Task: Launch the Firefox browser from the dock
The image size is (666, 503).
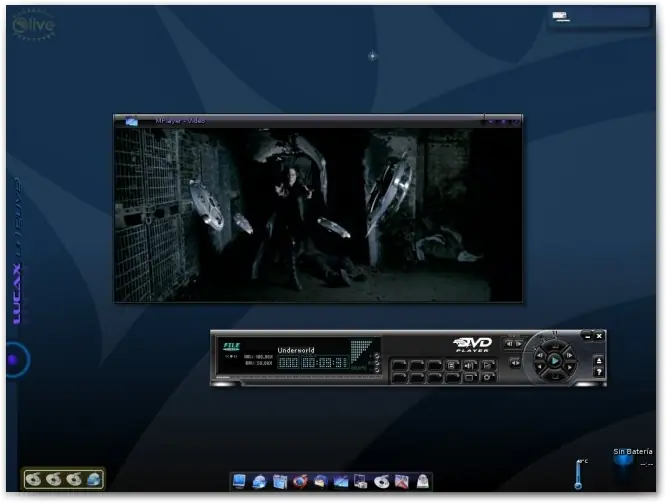Action: click(x=300, y=481)
